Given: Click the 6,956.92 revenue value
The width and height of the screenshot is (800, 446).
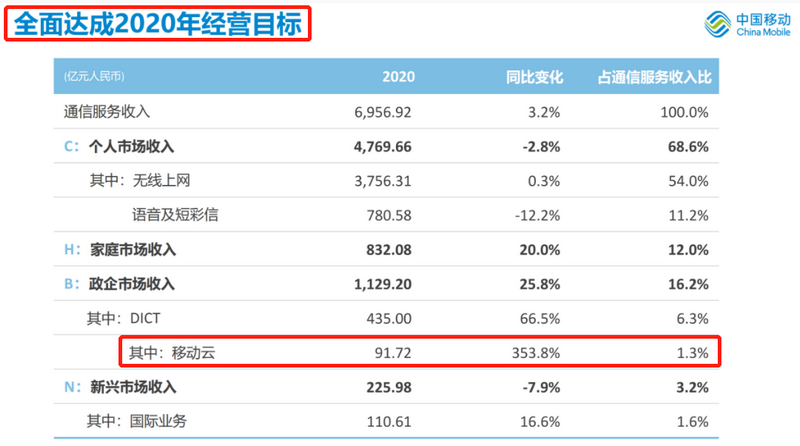Looking at the screenshot, I should click(383, 112).
